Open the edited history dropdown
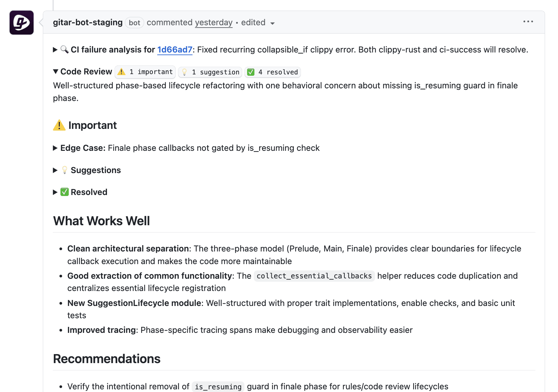 (x=272, y=23)
